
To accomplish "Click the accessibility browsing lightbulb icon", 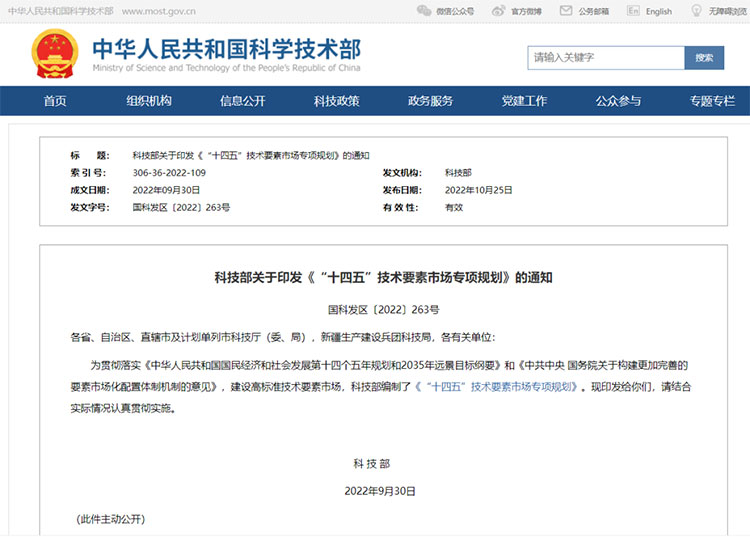I will tap(698, 11).
